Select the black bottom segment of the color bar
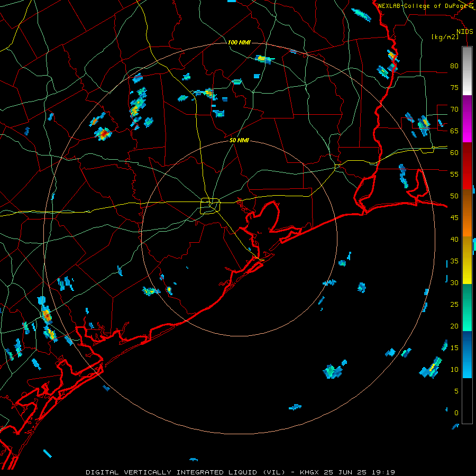The height and width of the screenshot is (476, 476). (467, 401)
